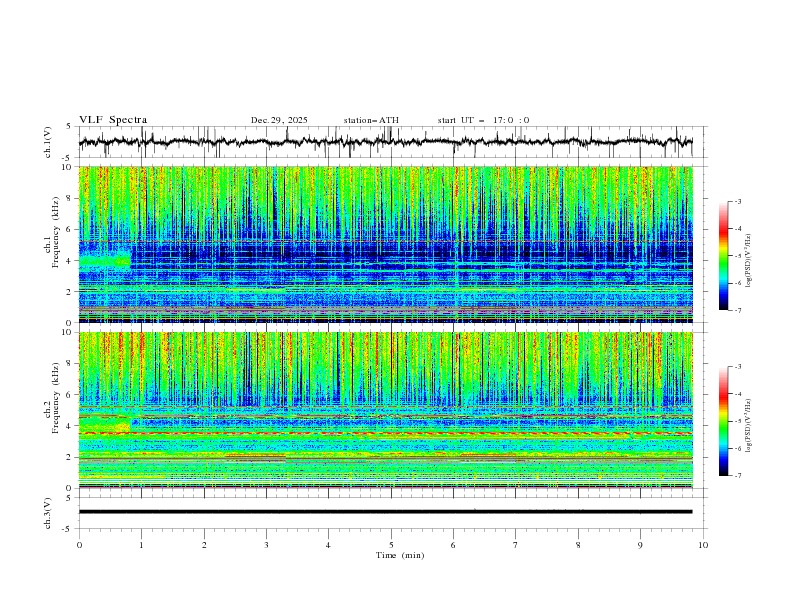Click time axis tick label "5"
The width and height of the screenshot is (792, 612).
[391, 545]
